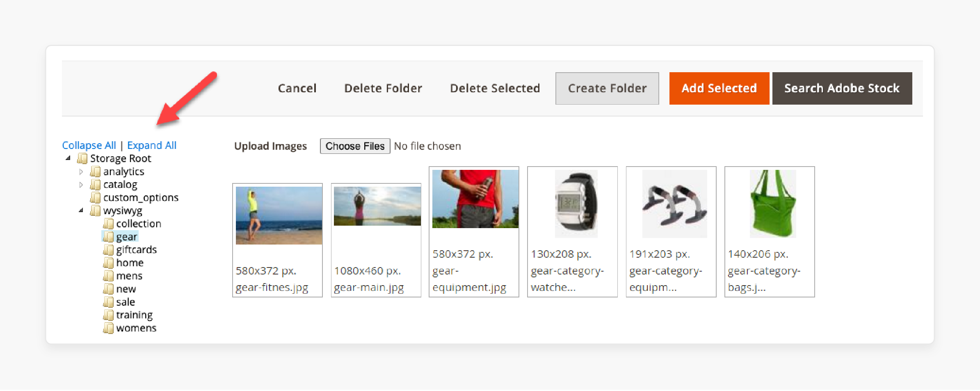Screen dimensions: 980x391
Task: Select the womens folder label
Action: 136,328
